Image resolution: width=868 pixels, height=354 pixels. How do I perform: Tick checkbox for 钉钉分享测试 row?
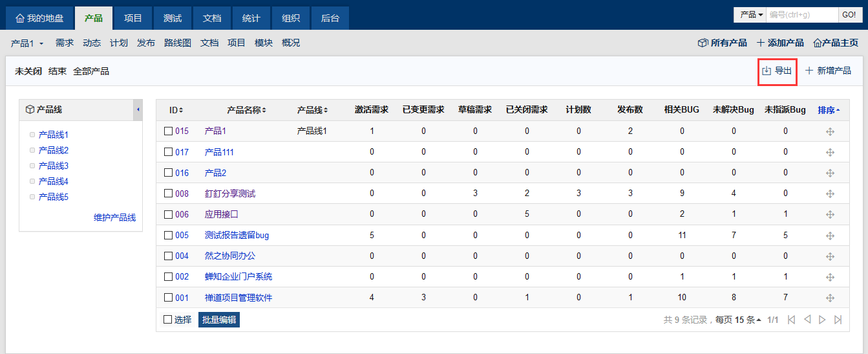coord(169,194)
